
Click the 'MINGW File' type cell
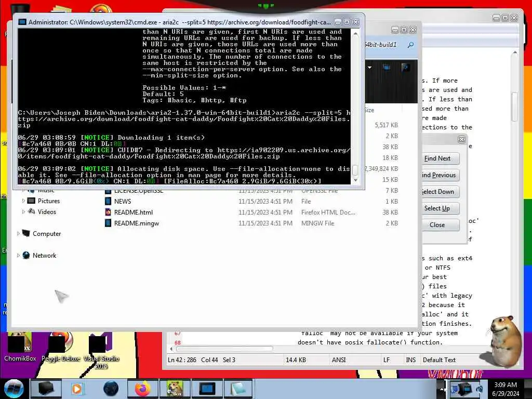tap(317, 223)
